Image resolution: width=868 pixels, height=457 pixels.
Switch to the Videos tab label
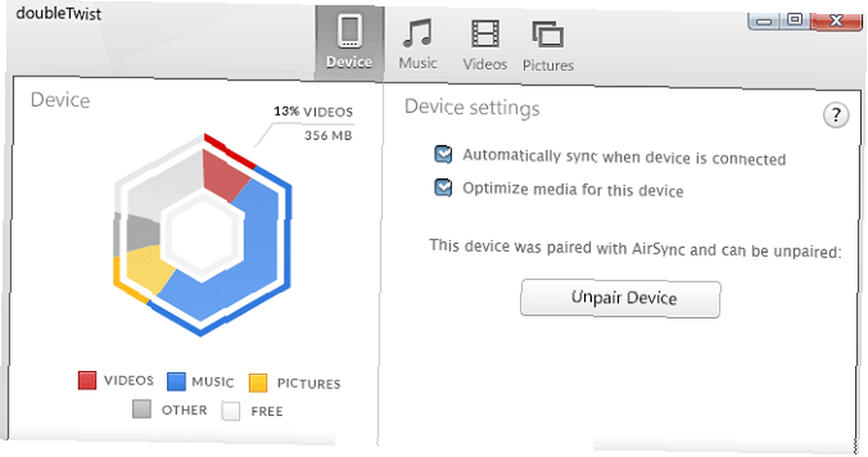point(485,64)
